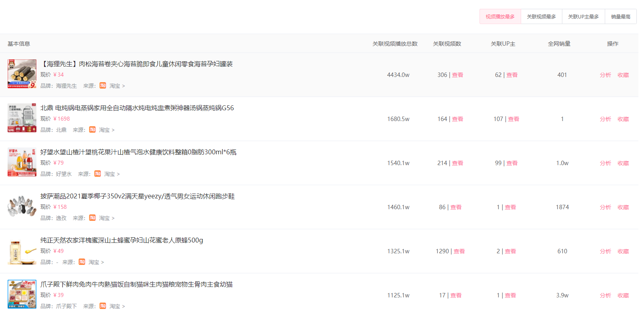
Task: Click the Taobao icon for yeezy shoes row
Action: coord(92,218)
